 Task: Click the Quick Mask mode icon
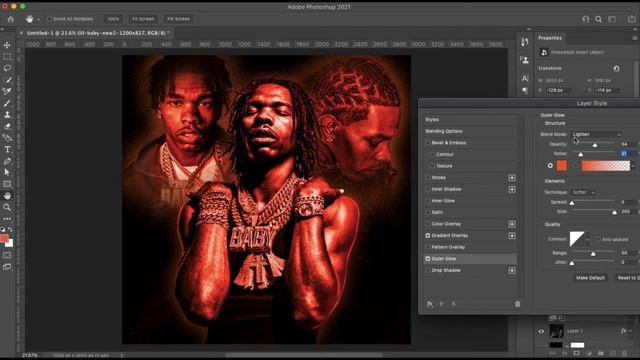point(7,255)
